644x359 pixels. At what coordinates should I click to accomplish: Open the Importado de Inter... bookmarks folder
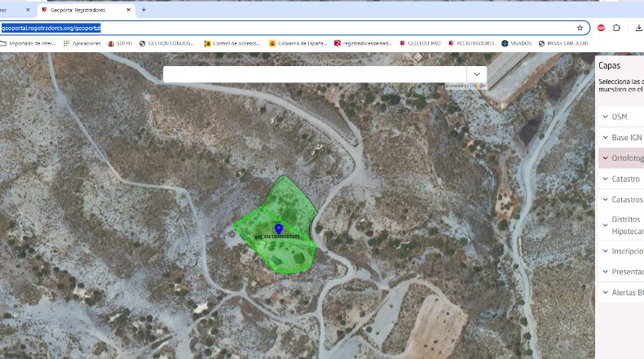[x=28, y=43]
